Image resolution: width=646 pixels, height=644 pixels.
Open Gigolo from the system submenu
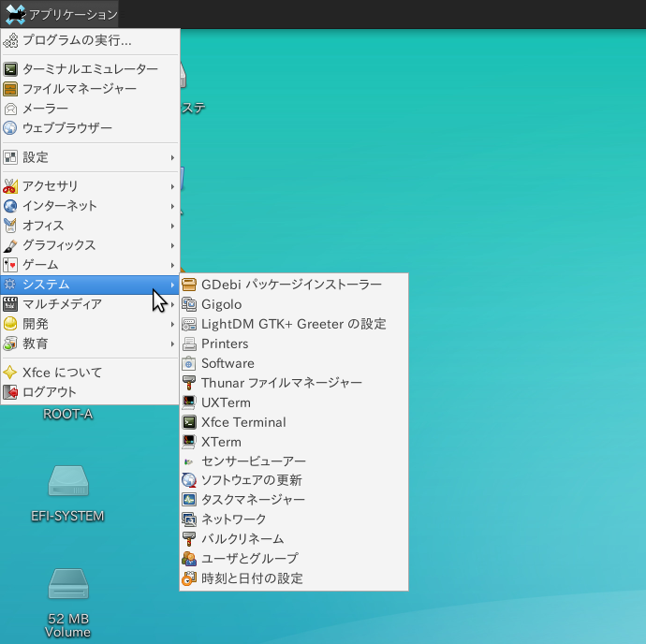(x=294, y=304)
